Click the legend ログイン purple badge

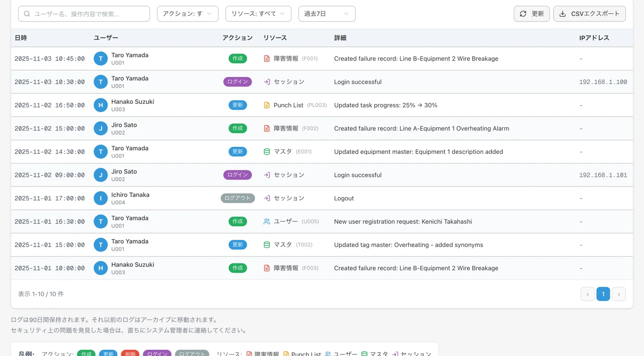(157, 354)
